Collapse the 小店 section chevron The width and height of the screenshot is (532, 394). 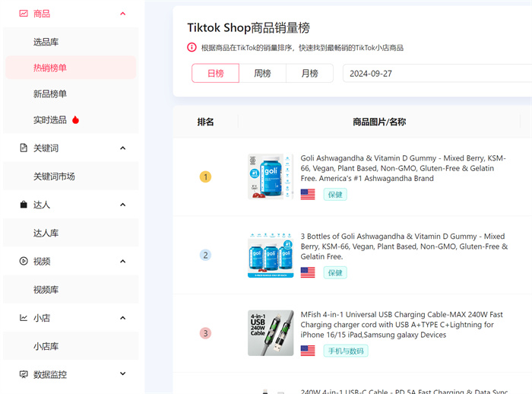pos(123,318)
